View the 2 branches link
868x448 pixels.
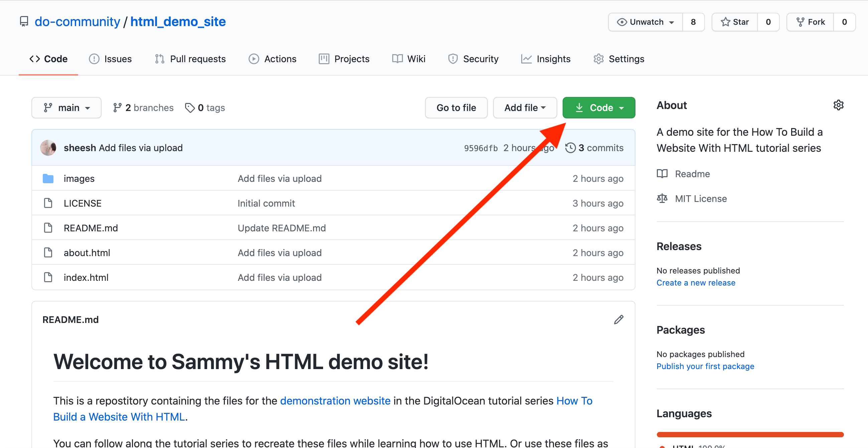point(143,108)
